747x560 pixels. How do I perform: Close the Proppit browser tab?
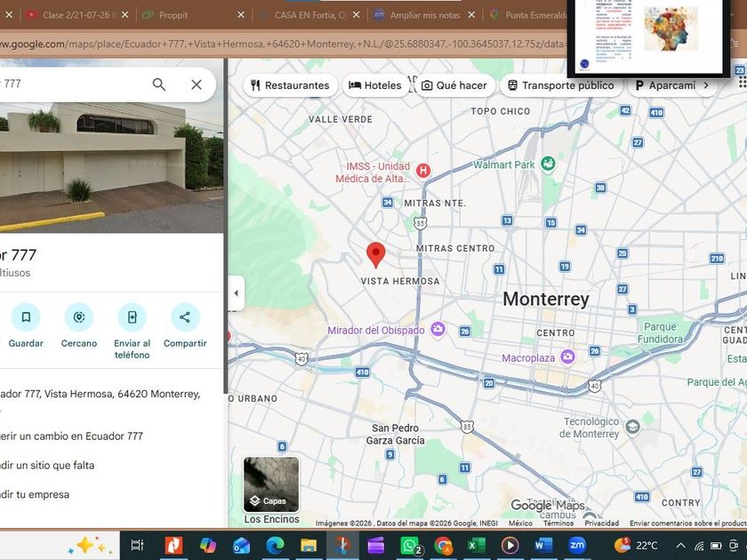241,15
